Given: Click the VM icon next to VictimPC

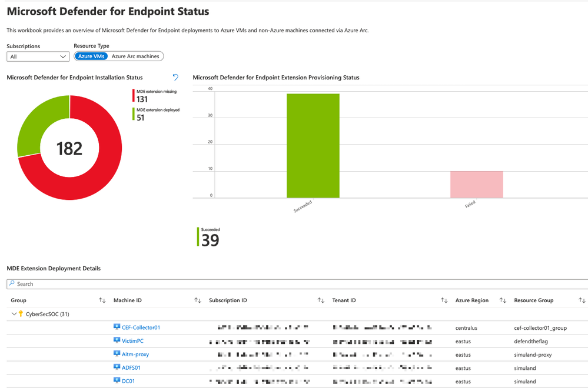Looking at the screenshot, I should pyautogui.click(x=117, y=340).
